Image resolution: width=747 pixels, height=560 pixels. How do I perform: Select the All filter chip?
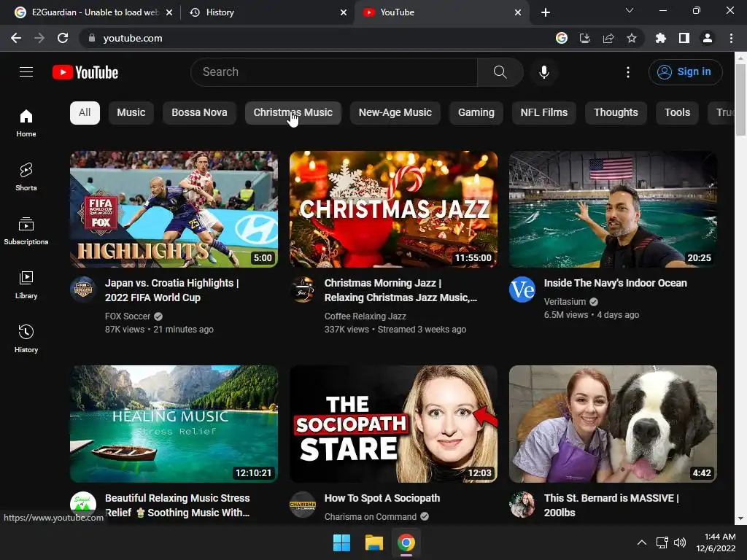(85, 113)
